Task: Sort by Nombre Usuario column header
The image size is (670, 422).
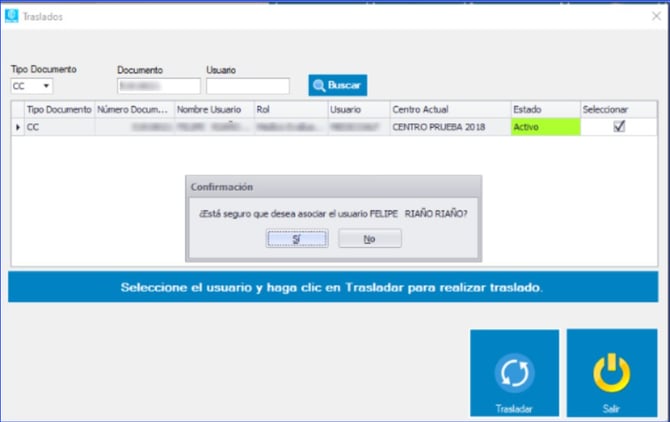Action: 213,108
